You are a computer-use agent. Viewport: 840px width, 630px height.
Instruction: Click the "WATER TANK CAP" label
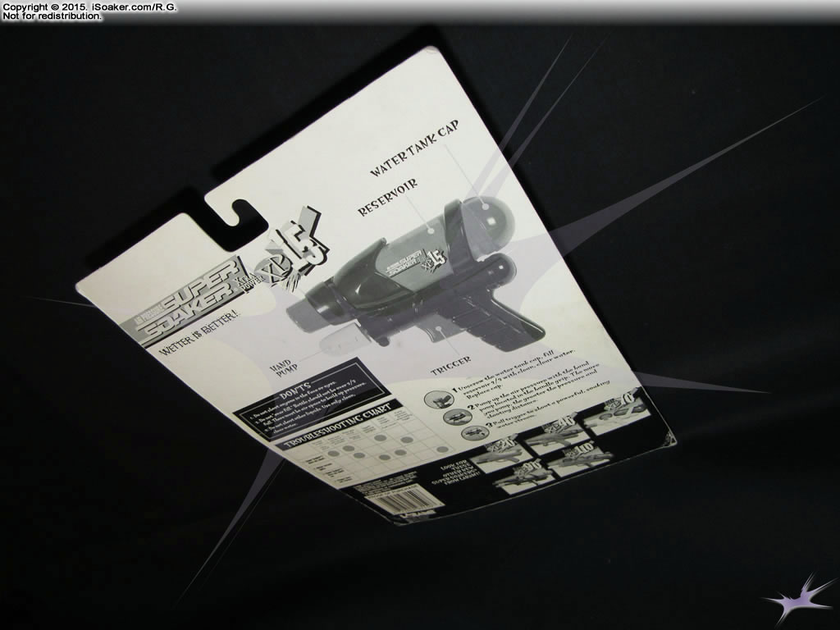tap(416, 148)
